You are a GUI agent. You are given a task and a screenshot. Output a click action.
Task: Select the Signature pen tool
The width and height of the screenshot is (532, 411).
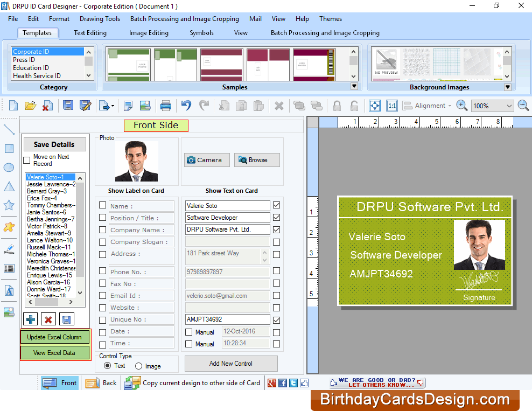[x=9, y=249]
